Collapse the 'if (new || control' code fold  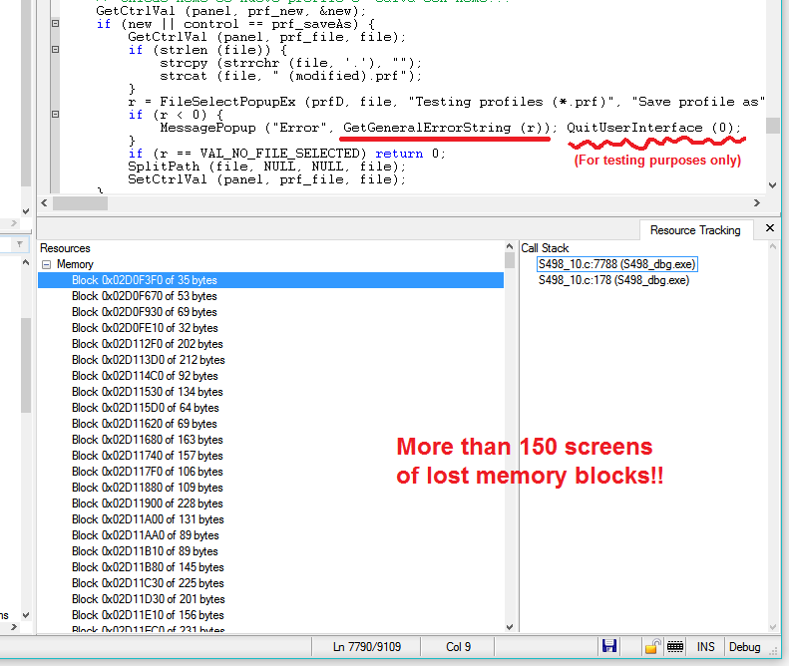(56, 23)
